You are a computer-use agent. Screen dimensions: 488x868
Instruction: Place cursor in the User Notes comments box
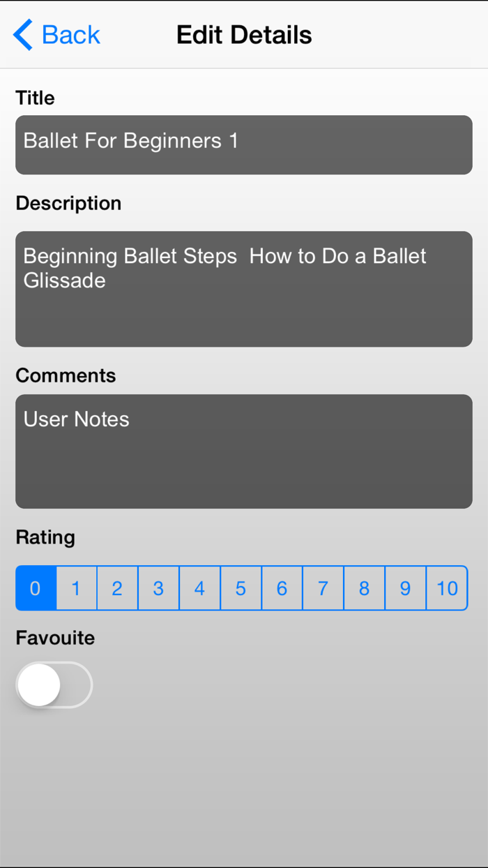[243, 451]
